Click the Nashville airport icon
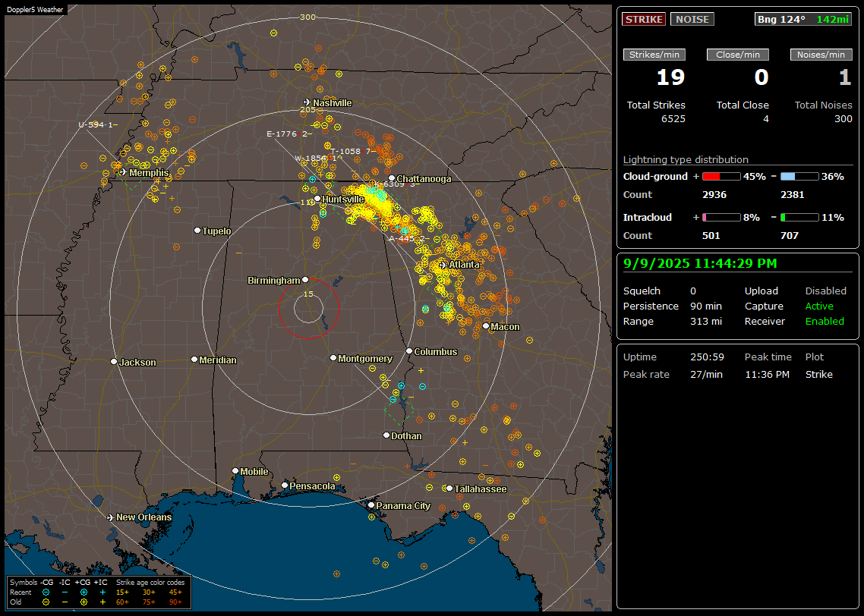 (307, 102)
